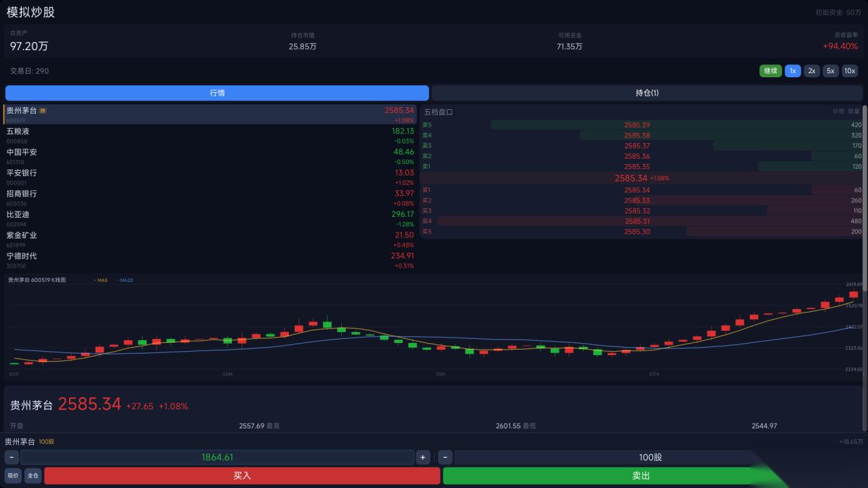Select 平安银行 in the stock list
Image resolution: width=868 pixels, height=488 pixels.
(210, 177)
